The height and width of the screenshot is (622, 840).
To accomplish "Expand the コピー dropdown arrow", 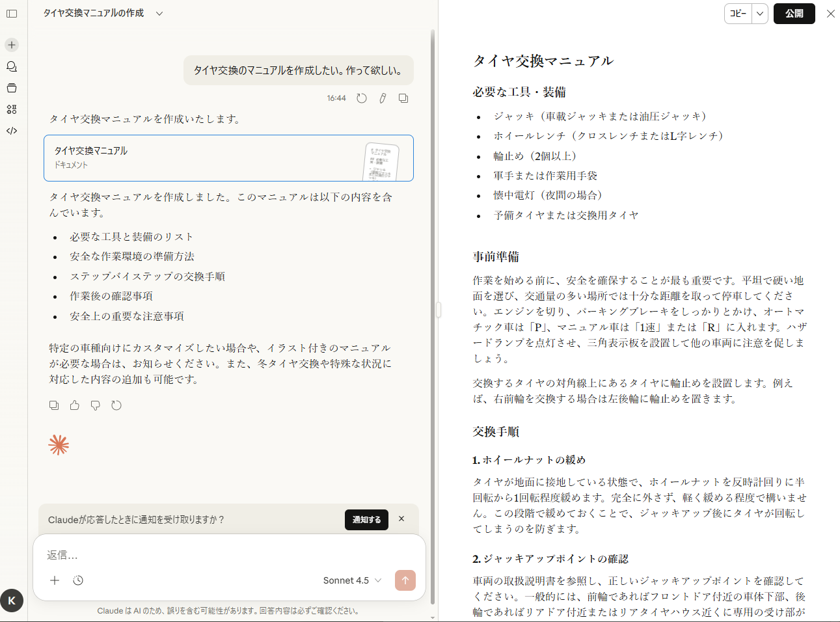I will coord(760,14).
